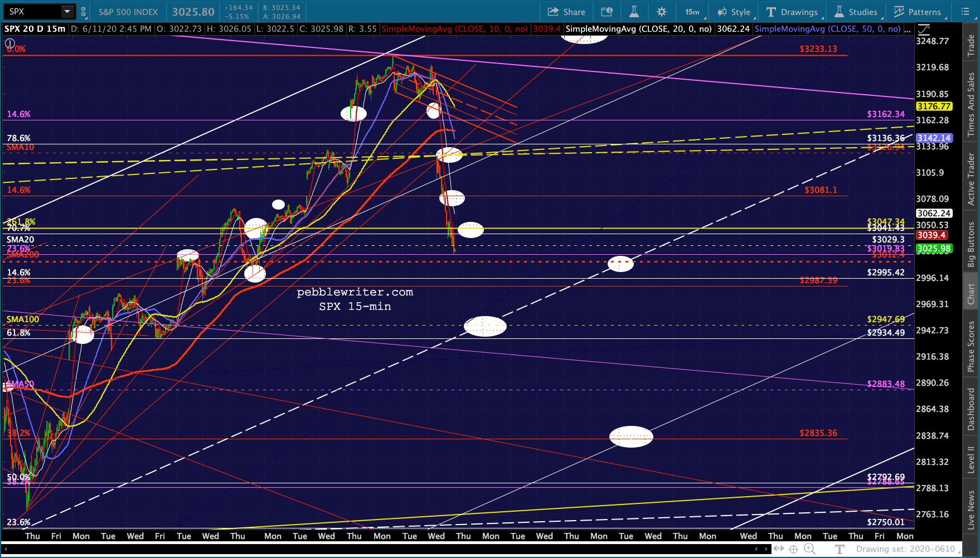The image size is (980, 558).
Task: Click the zoom-in magnifier icon
Action: [809, 549]
